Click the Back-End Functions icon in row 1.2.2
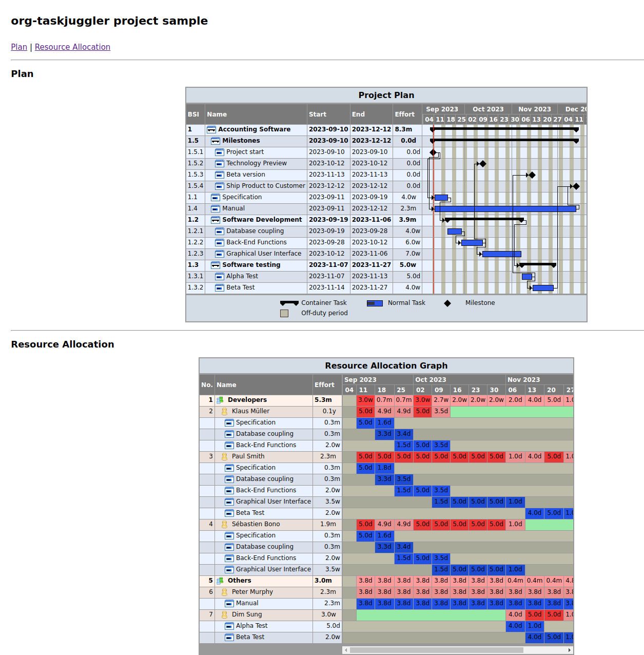The height and width of the screenshot is (655, 644). click(x=220, y=243)
